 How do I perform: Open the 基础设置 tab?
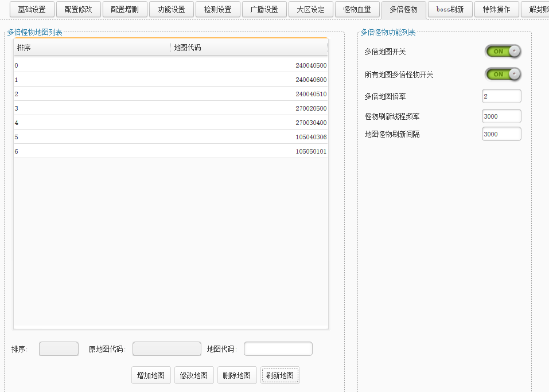[x=32, y=9]
